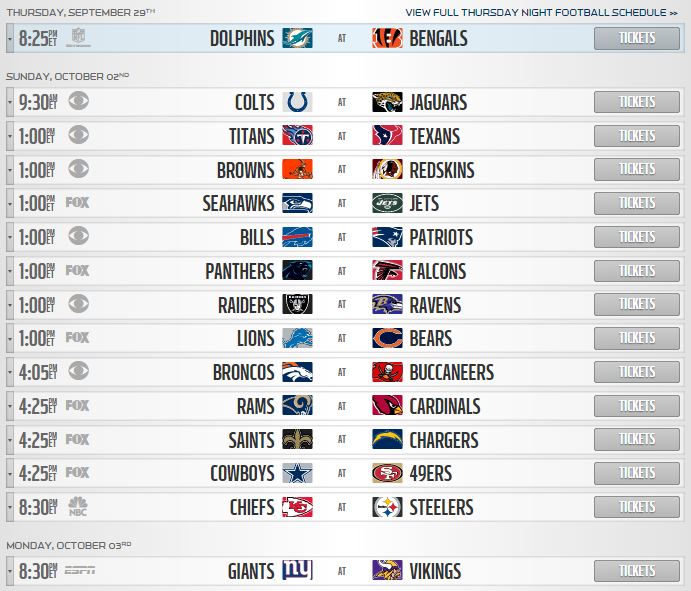Click Tickets button for Lions at Bears
691x591 pixels.
(x=637, y=338)
